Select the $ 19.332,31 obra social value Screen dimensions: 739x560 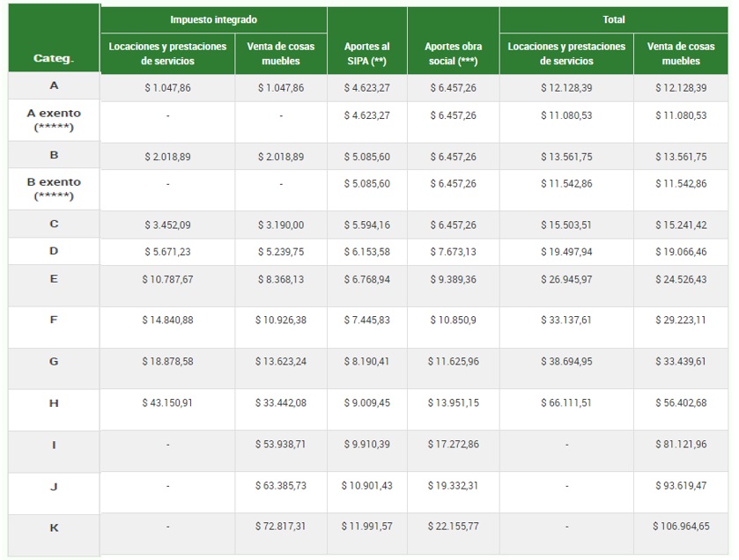pyautogui.click(x=453, y=485)
